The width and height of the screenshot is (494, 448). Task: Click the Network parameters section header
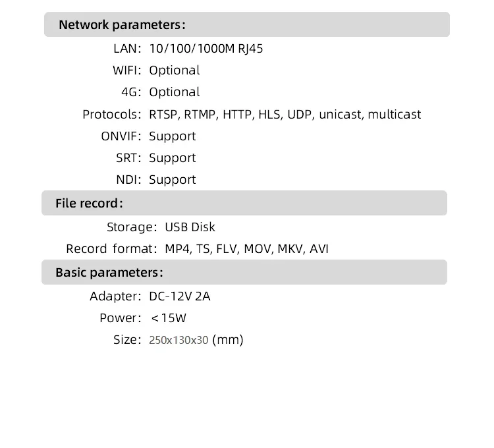122,25
